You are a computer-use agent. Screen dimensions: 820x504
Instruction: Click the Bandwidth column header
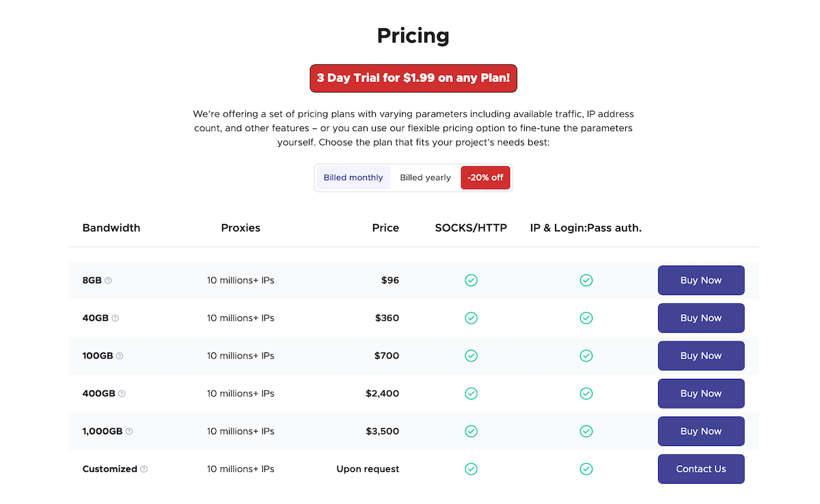pyautogui.click(x=111, y=228)
